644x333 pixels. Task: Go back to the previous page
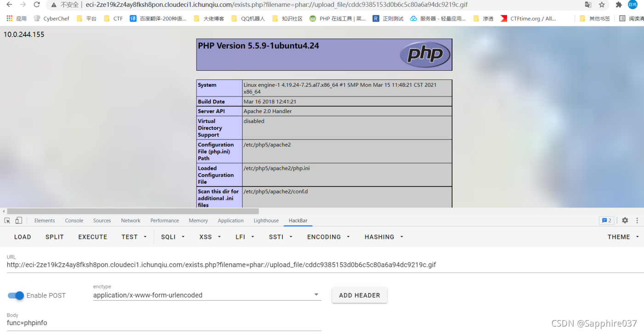(9, 5)
